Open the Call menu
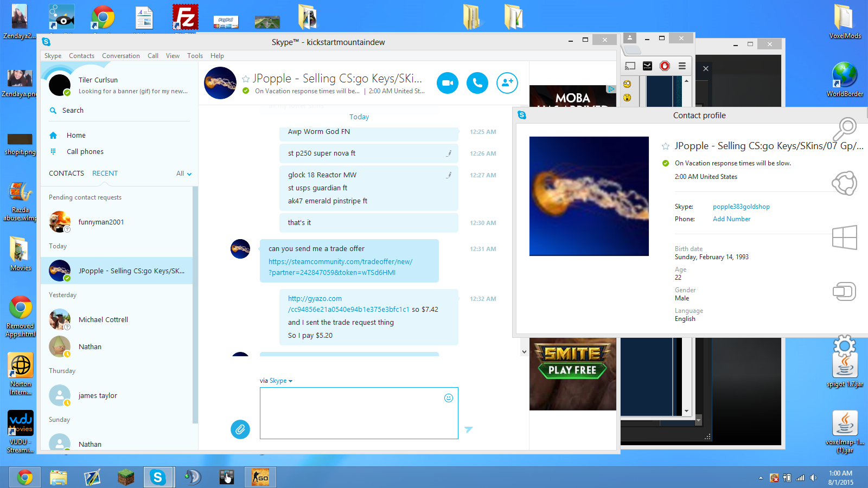The height and width of the screenshot is (488, 868). click(153, 56)
